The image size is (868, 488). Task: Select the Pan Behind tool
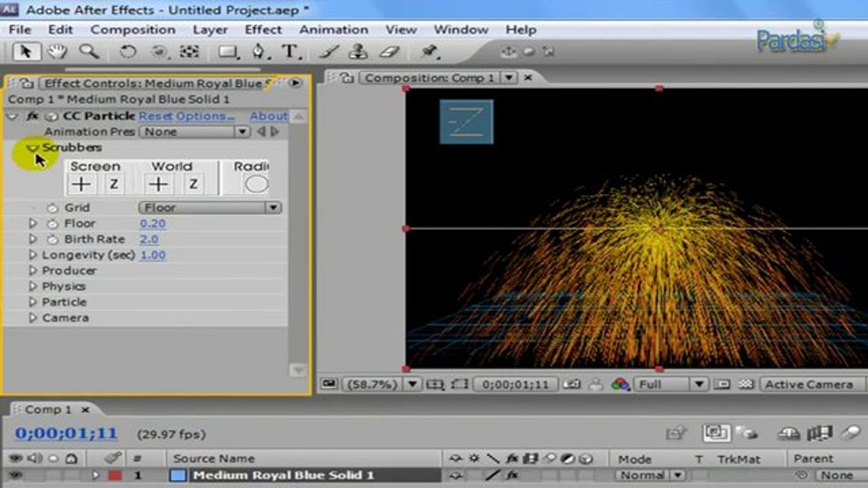189,52
